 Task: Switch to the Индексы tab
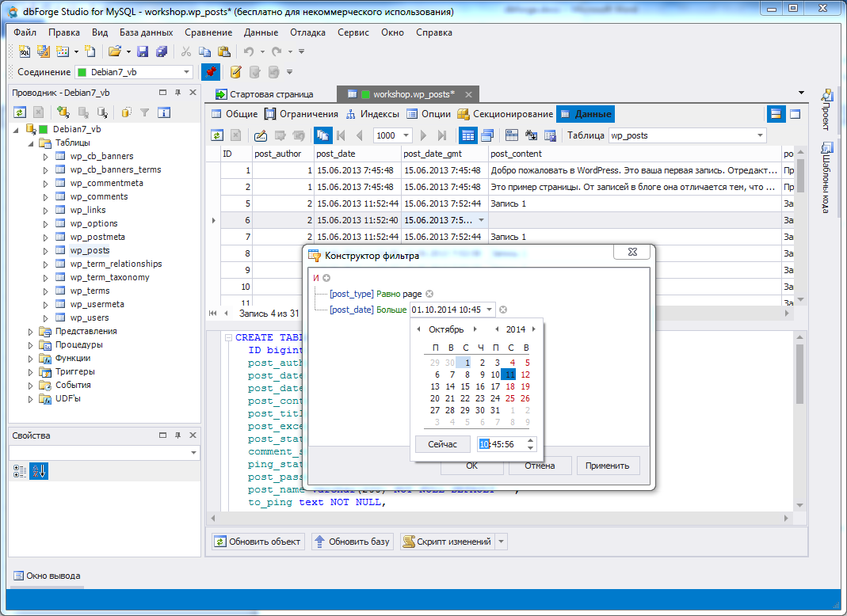[372, 114]
